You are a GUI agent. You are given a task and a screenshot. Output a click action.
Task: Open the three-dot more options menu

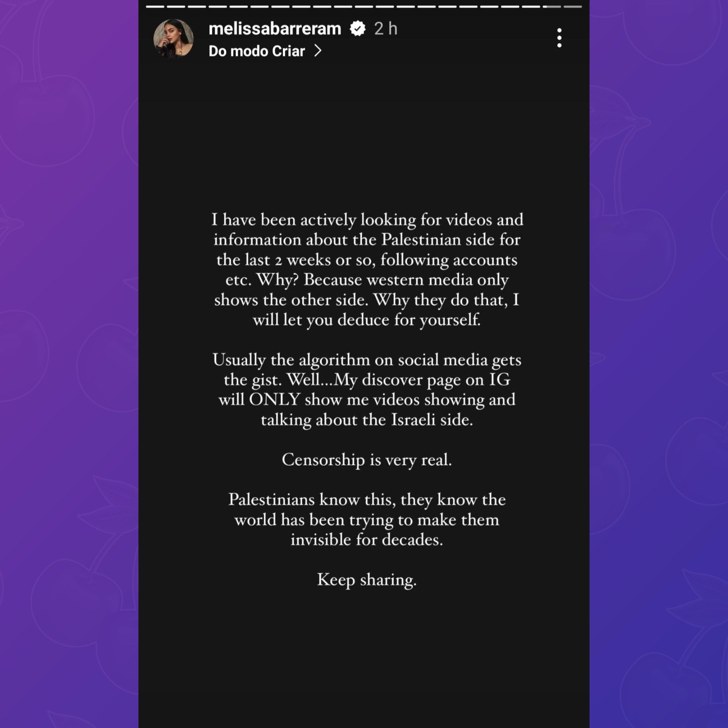coord(559,38)
